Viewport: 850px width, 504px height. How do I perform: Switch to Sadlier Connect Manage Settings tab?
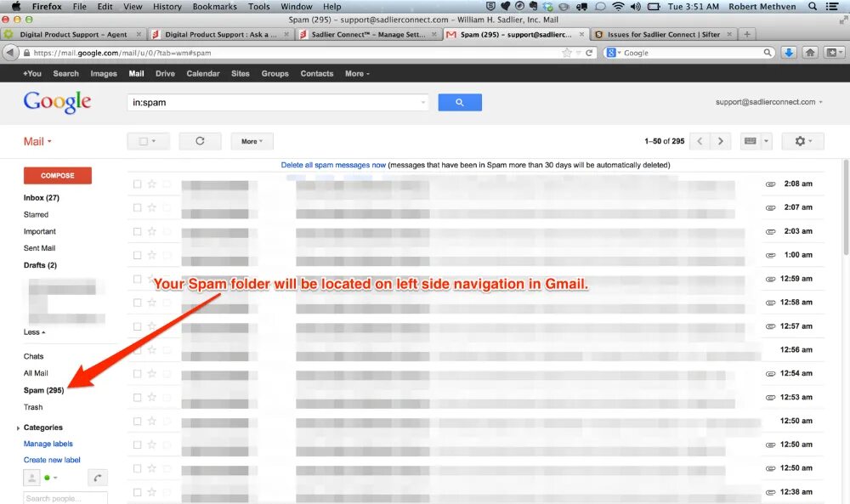coord(369,34)
